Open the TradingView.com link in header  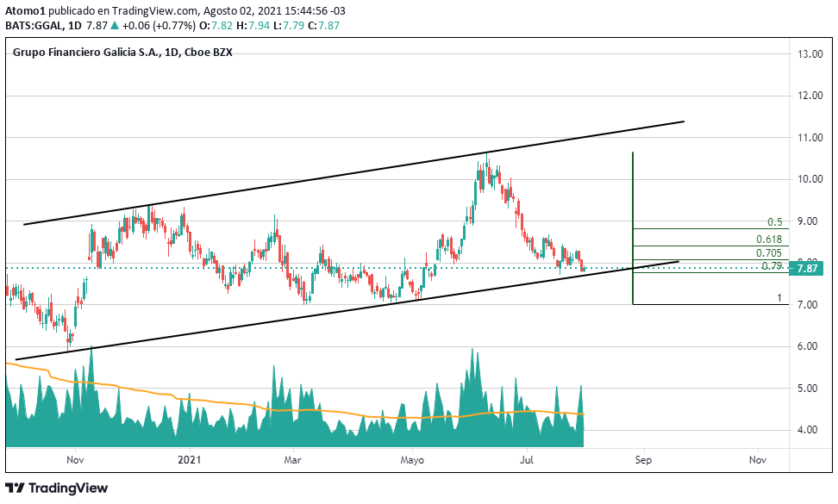(x=155, y=11)
